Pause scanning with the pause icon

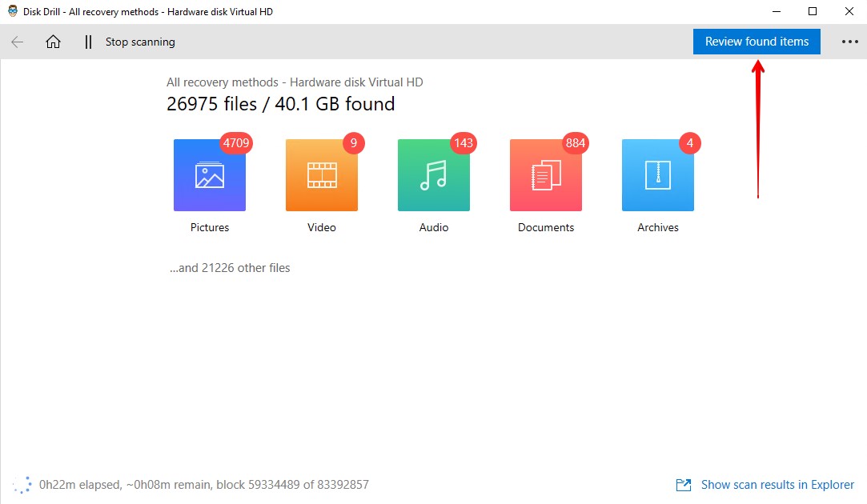88,42
